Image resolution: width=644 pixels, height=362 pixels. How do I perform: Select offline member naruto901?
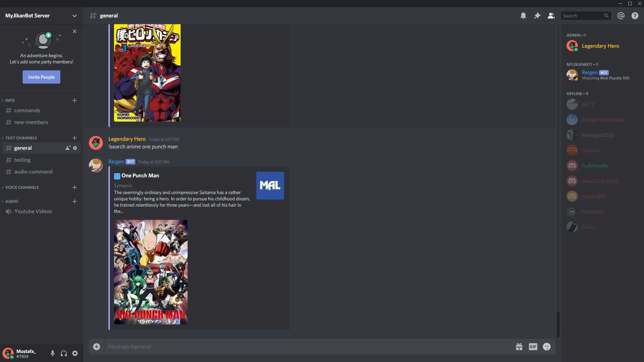tap(602, 197)
